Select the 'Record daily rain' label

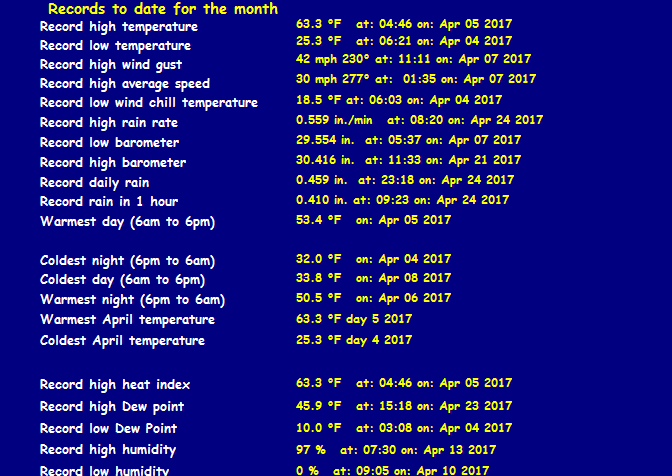click(94, 183)
